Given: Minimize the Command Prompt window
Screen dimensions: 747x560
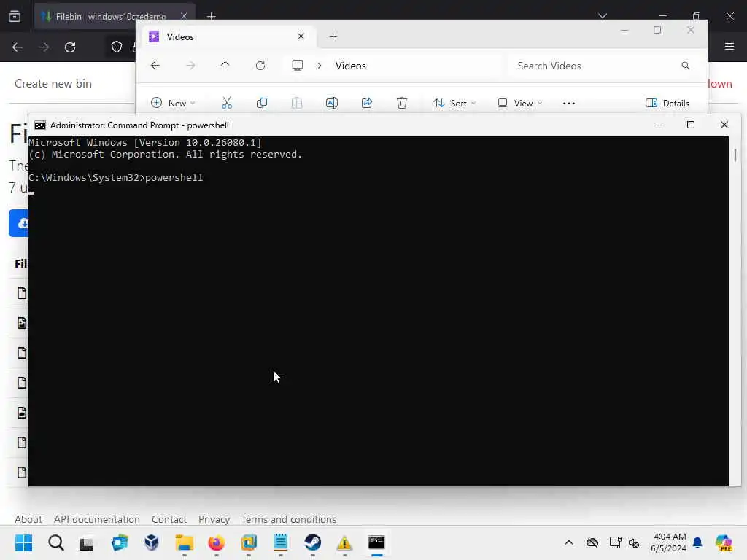Looking at the screenshot, I should [x=658, y=125].
